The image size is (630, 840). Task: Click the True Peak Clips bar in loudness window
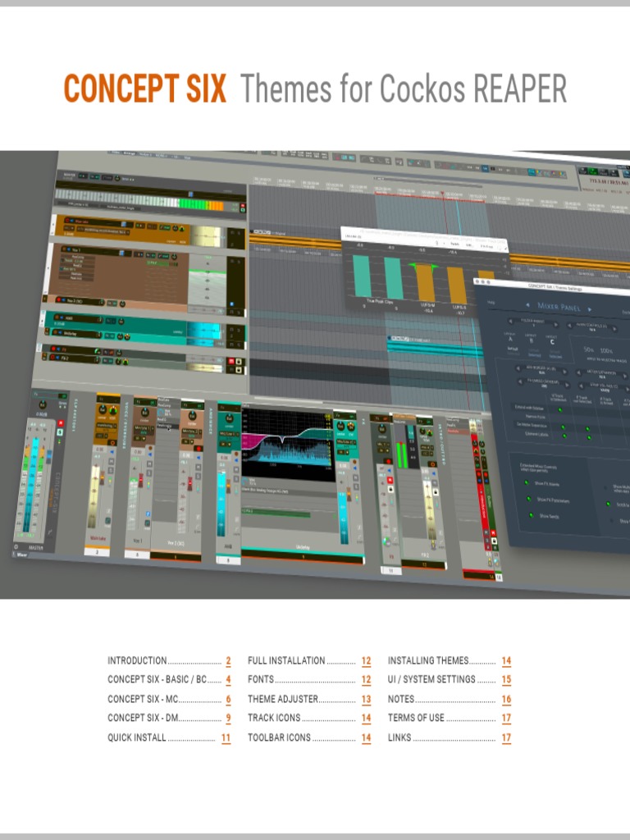click(362, 276)
